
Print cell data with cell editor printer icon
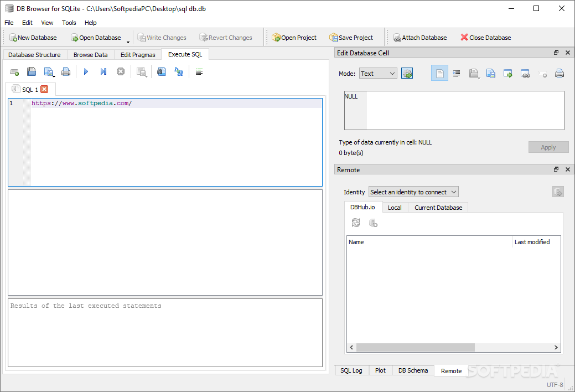pyautogui.click(x=560, y=74)
